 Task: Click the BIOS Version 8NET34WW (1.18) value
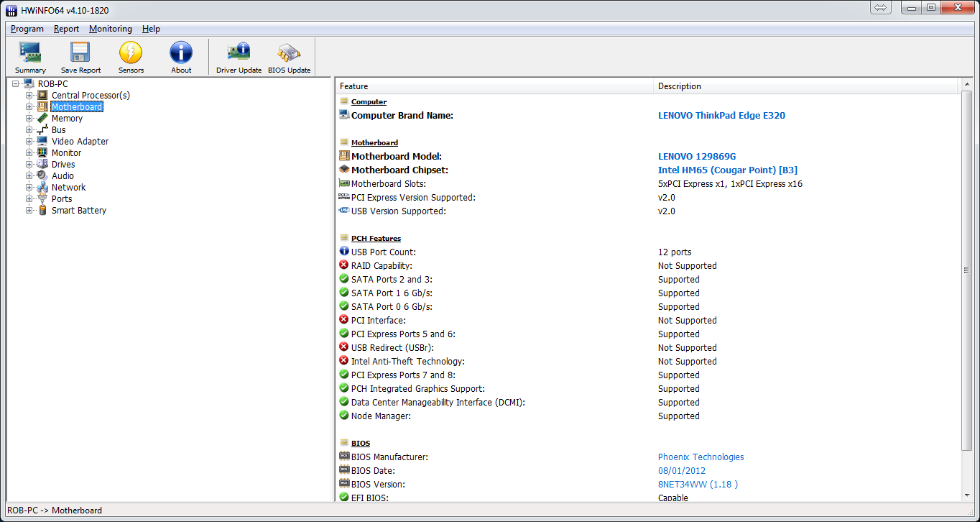click(x=698, y=484)
